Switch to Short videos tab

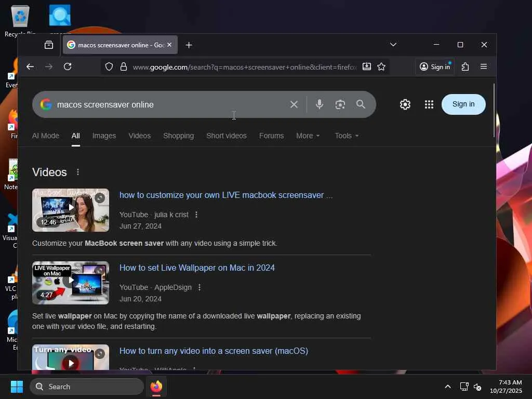(x=227, y=136)
